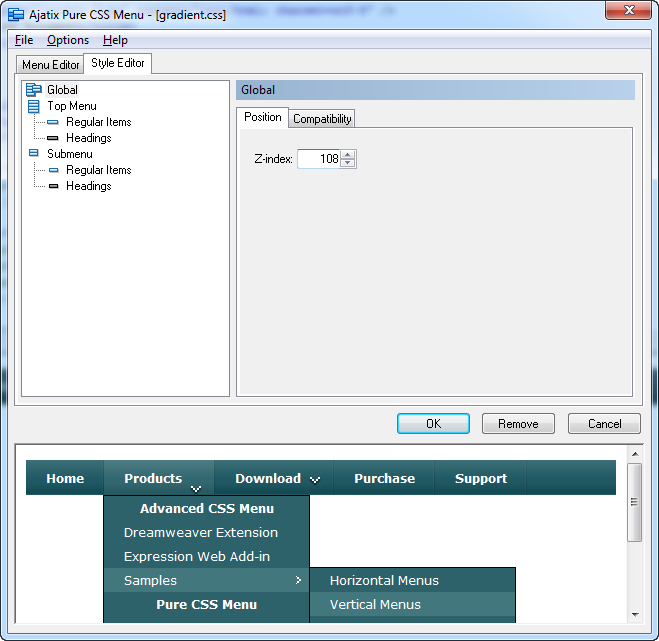The width and height of the screenshot is (659, 641).
Task: Click Products in the preview menu
Action: [159, 478]
